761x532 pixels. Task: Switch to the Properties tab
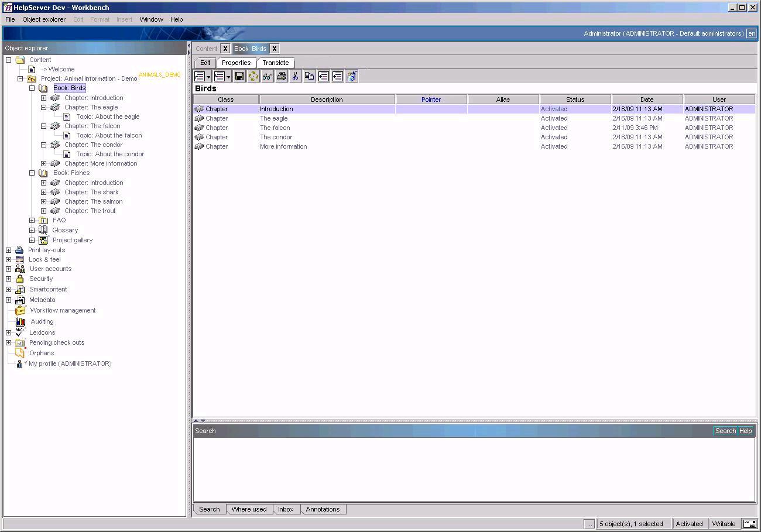[x=236, y=63]
